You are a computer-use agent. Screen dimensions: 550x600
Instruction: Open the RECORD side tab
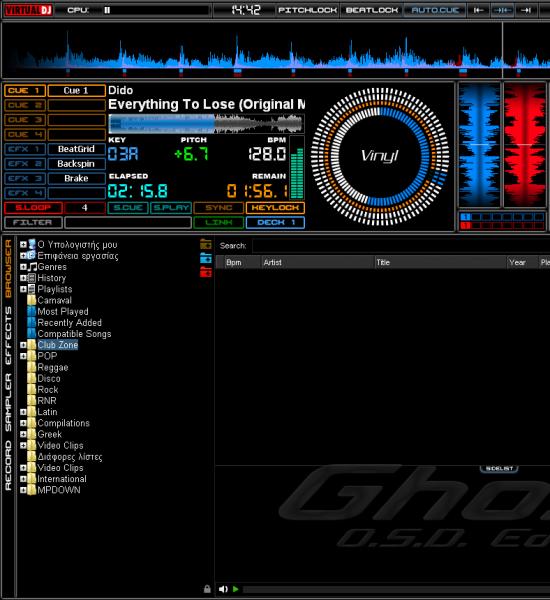click(8, 465)
